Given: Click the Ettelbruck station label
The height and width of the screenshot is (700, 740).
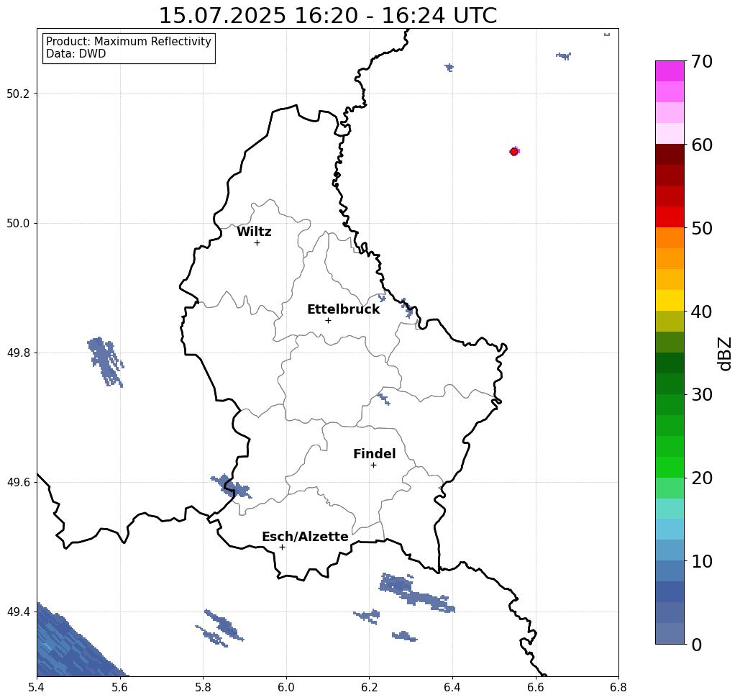Looking at the screenshot, I should pos(343,309).
